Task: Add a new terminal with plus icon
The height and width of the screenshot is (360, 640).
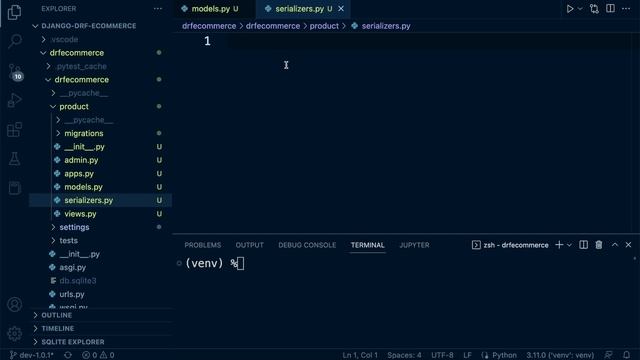Action: tap(559, 244)
